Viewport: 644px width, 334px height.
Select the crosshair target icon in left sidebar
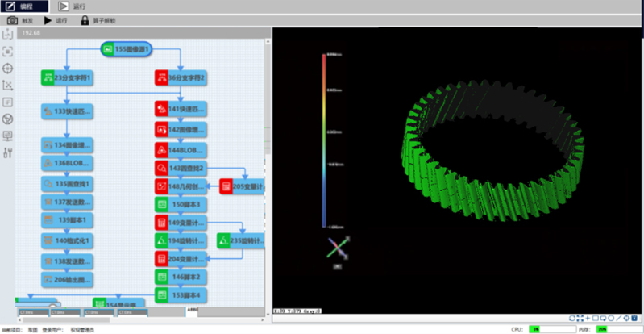(8, 68)
